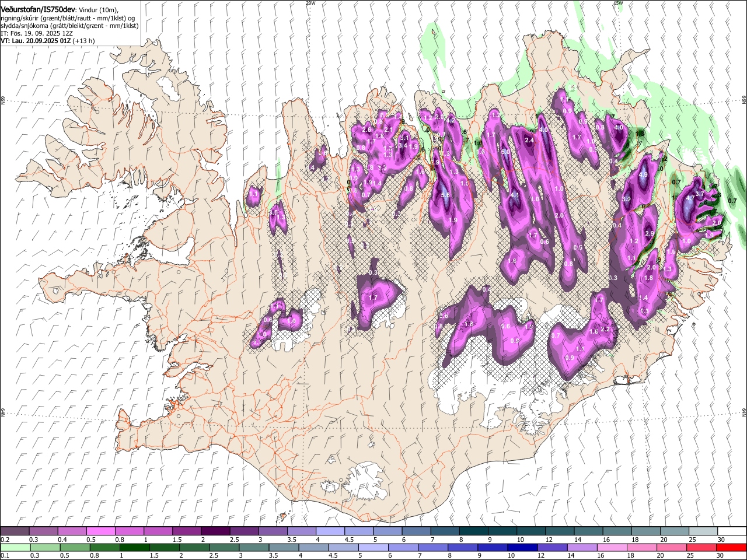
Task: Click the 4.7 snowfall value in the east
Action: coord(690,198)
